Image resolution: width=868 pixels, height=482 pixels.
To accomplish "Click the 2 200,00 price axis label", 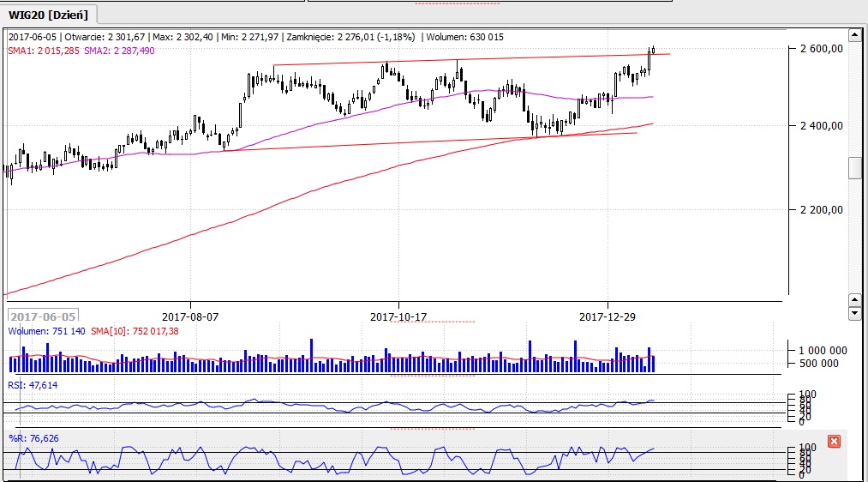I will pos(822,209).
